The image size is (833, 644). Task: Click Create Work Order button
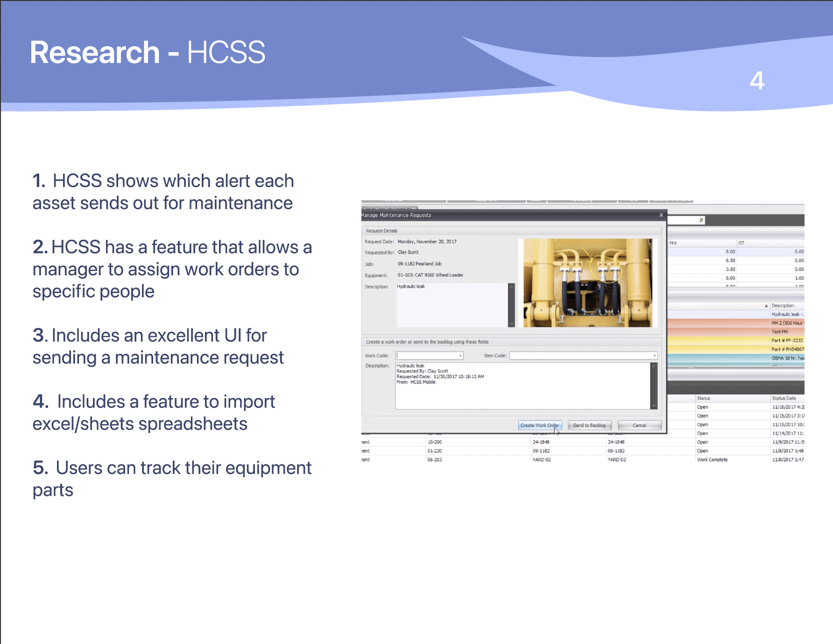(540, 425)
